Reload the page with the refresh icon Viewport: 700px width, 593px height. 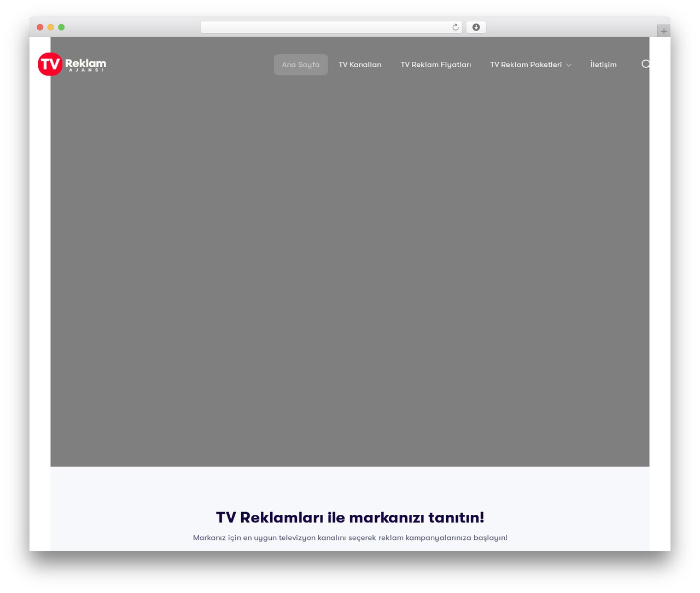pyautogui.click(x=455, y=27)
